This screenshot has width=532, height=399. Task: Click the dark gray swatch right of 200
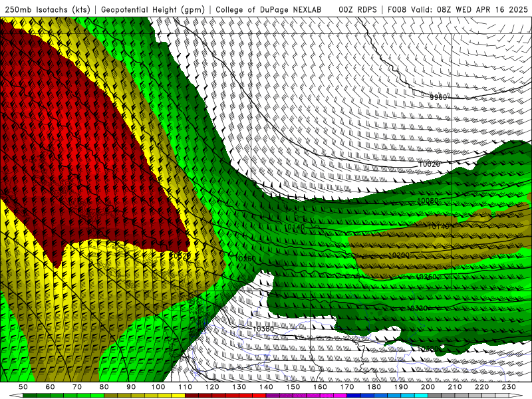pos(435,396)
